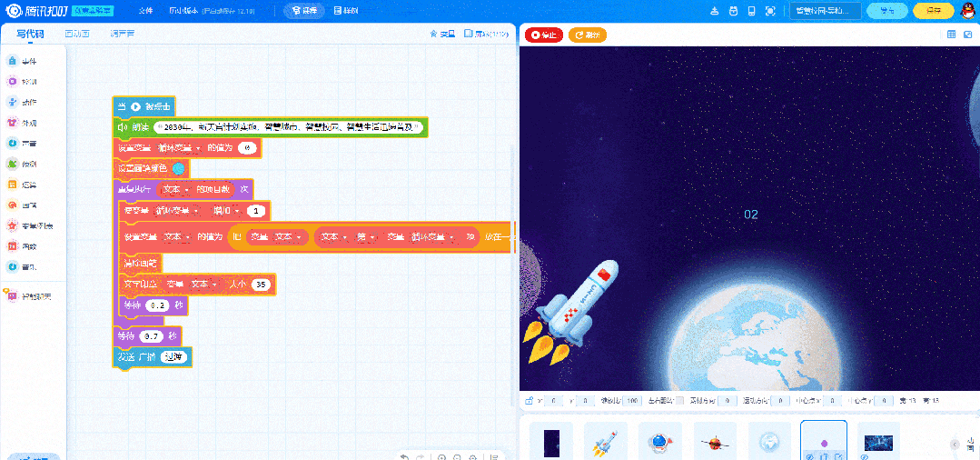980x460 pixels.
Task: Zoom out the code workspace
Action: pyautogui.click(x=457, y=457)
